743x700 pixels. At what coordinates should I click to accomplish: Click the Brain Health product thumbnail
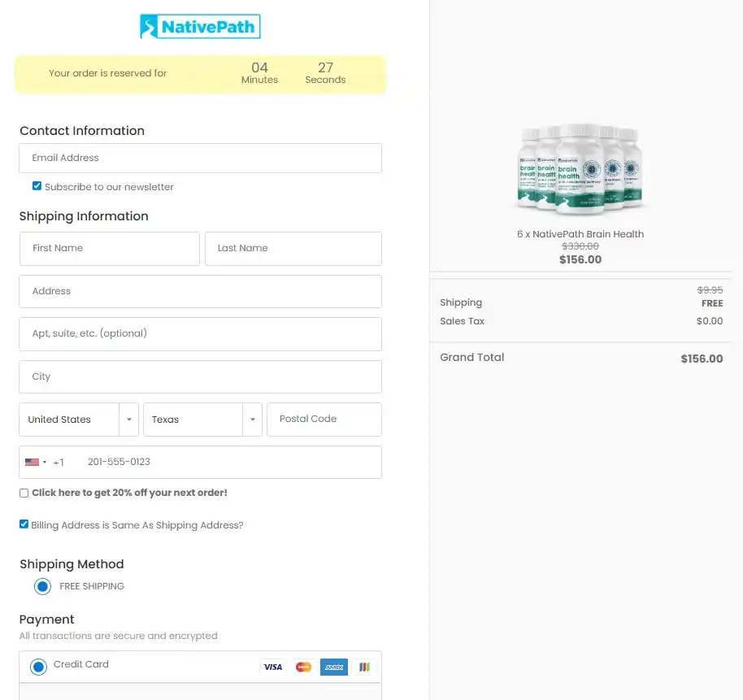580,168
